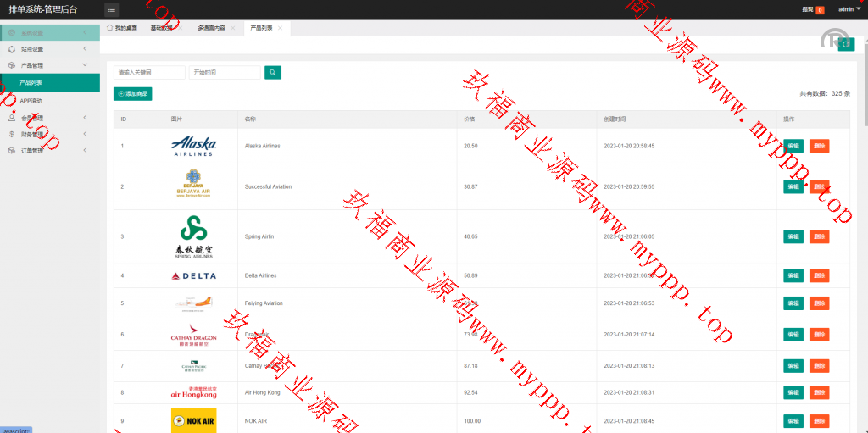This screenshot has height=433, width=868.
Task: Close the 多语言内容 tab
Action: coord(233,28)
